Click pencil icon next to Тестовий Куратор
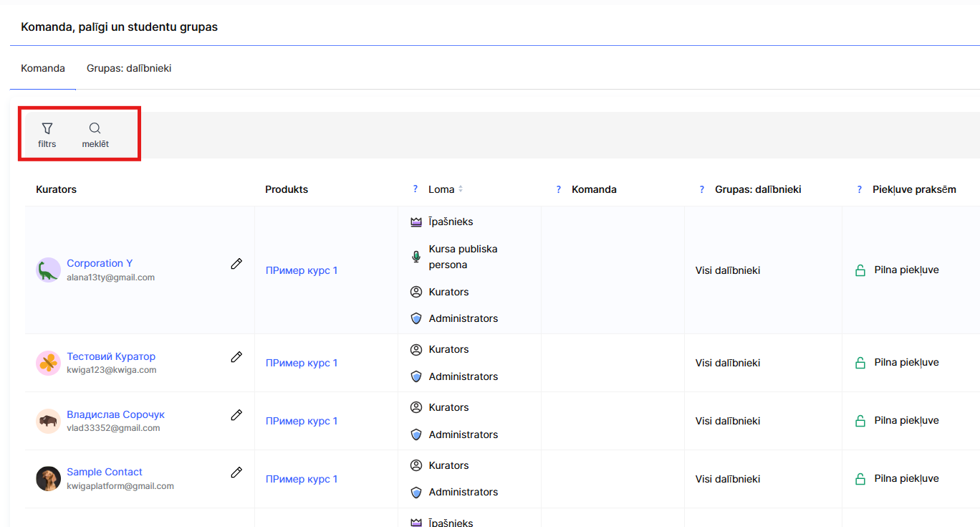The image size is (980, 527). pos(236,357)
